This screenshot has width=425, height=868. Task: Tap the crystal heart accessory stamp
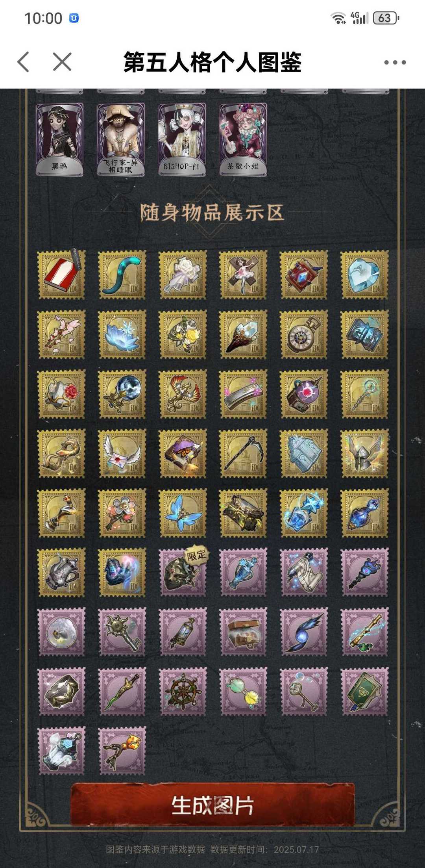(x=364, y=274)
